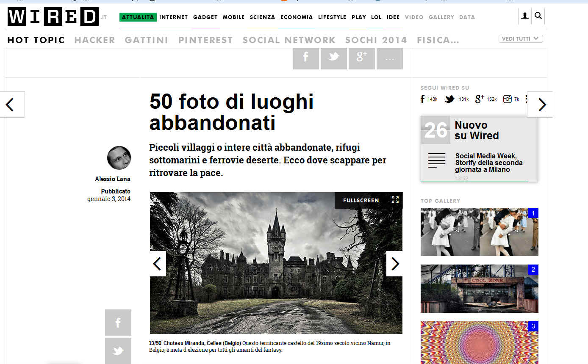Go to next article via page-edge right arrow

pyautogui.click(x=540, y=105)
